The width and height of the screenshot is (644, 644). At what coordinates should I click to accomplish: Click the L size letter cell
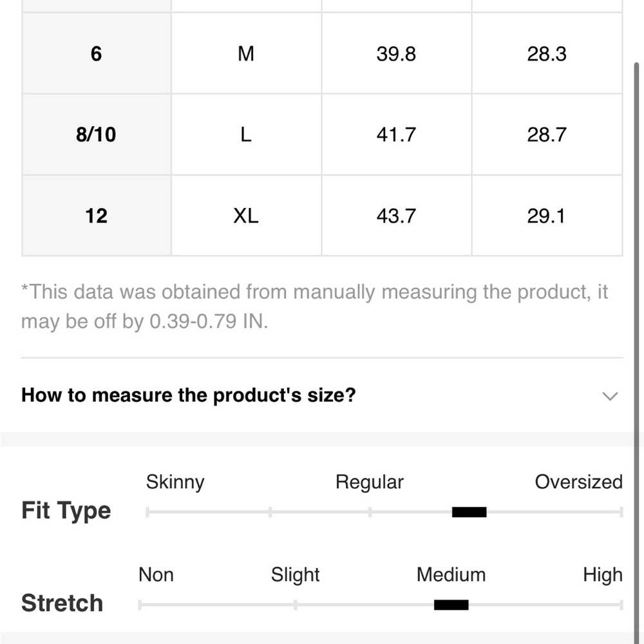pos(247,135)
